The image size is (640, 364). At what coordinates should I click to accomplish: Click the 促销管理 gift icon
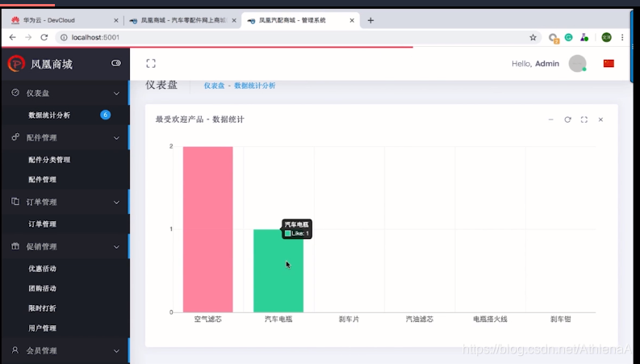click(x=15, y=246)
